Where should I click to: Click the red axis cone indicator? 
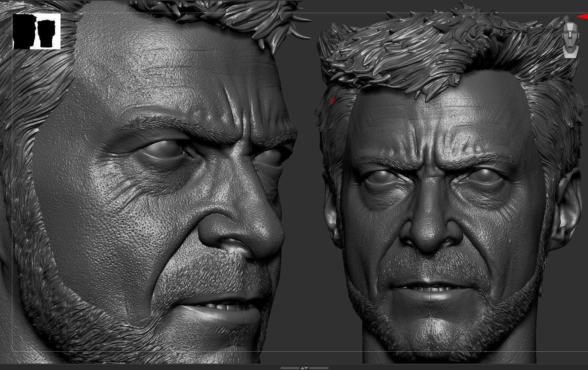pyautogui.click(x=582, y=16)
